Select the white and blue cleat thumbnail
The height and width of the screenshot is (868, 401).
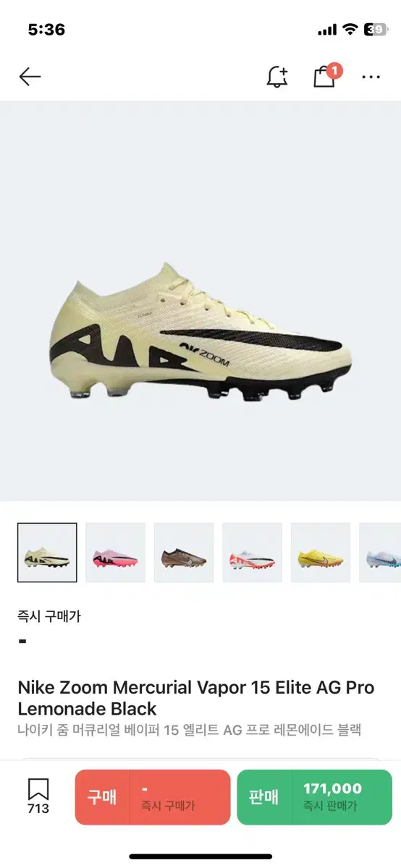(380, 553)
